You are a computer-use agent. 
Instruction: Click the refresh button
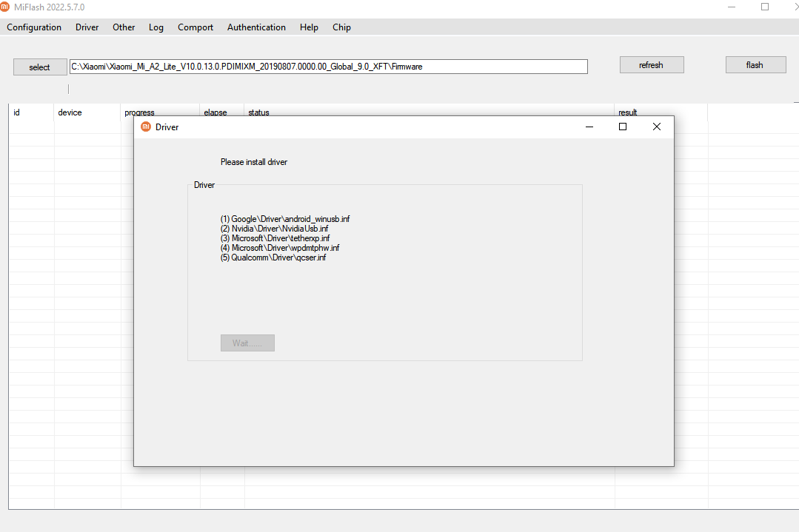point(651,65)
